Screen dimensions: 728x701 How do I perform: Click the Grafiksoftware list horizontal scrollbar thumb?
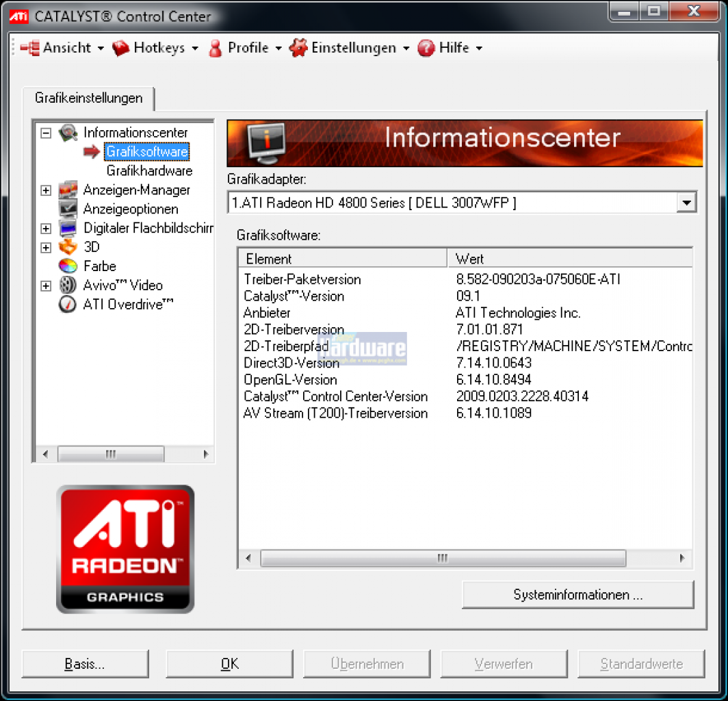pyautogui.click(x=443, y=558)
